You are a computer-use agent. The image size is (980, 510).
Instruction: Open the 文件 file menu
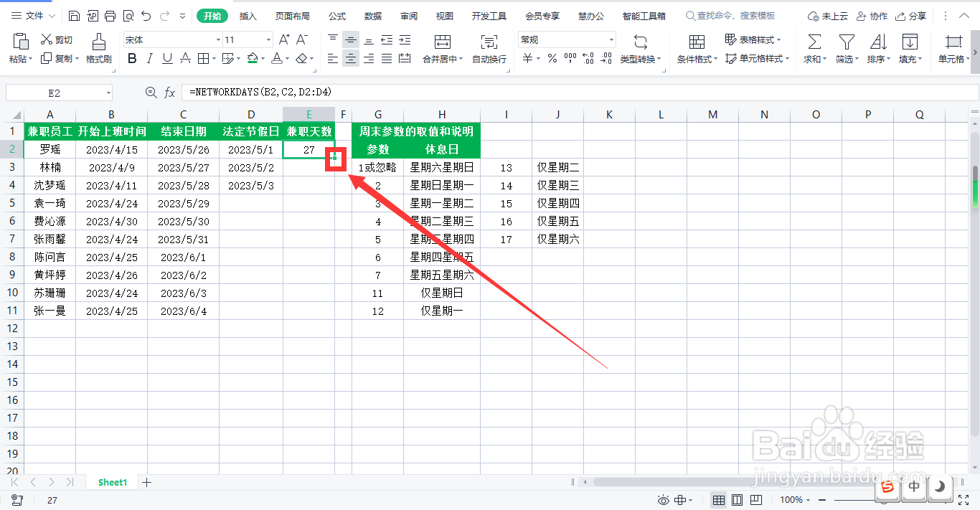[33, 16]
